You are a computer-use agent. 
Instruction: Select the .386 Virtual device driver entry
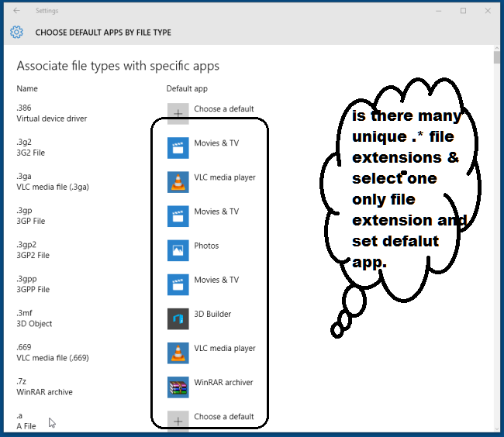pos(52,113)
